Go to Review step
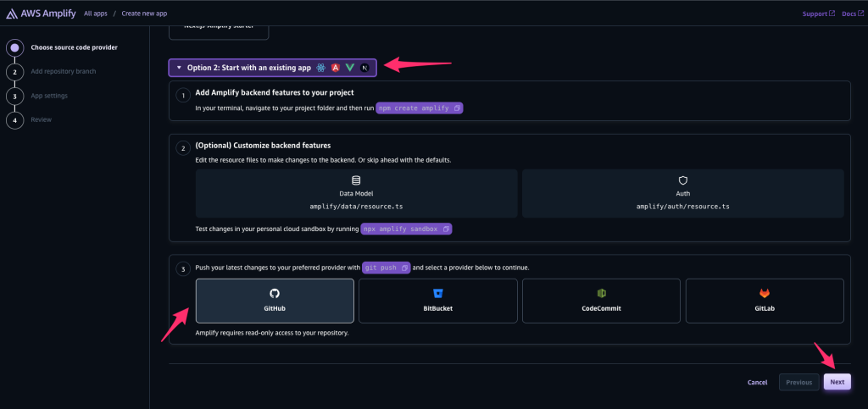Screen dimensions: 868x409 [x=42, y=119]
